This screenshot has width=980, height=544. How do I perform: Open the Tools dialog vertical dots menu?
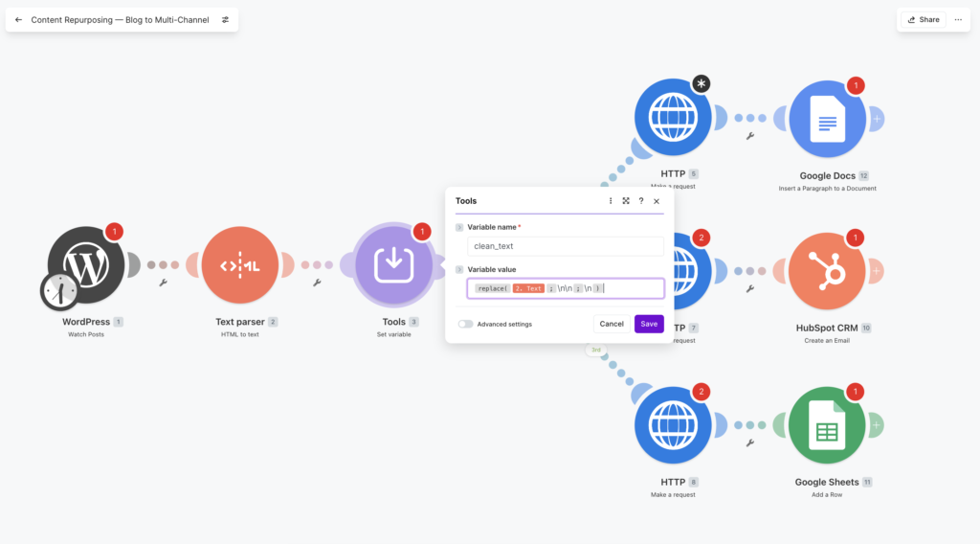pyautogui.click(x=611, y=201)
